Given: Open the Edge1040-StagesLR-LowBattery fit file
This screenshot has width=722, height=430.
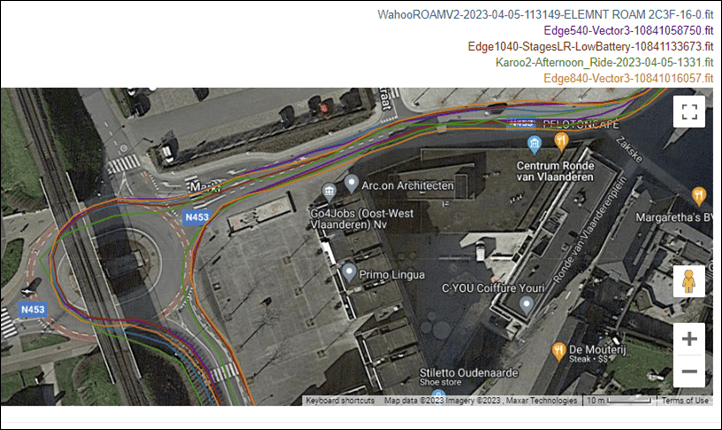Looking at the screenshot, I should [x=590, y=46].
